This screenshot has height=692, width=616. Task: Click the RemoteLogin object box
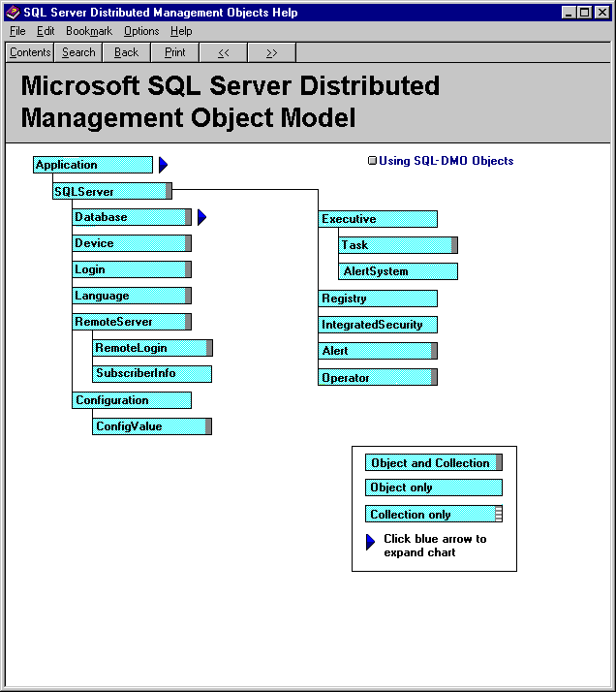click(151, 348)
